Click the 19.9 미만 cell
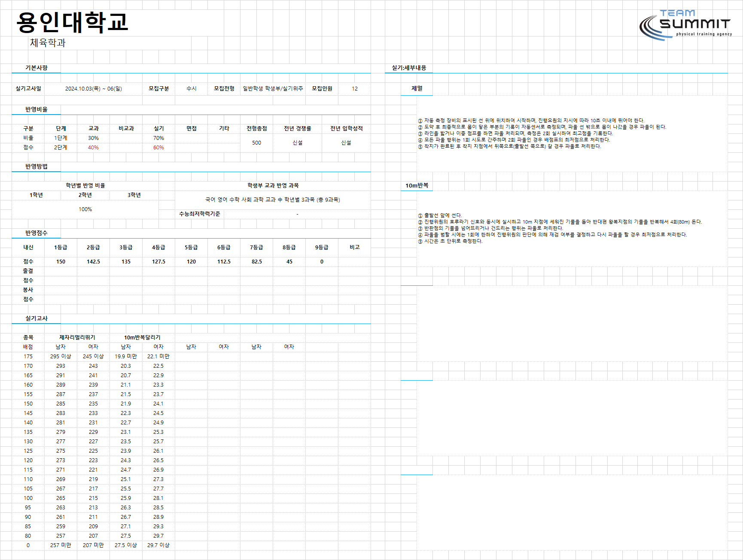743x560 pixels. pos(126,356)
